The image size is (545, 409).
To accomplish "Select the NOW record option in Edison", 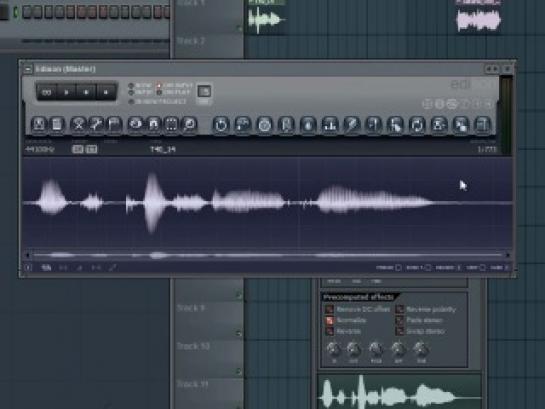I will (140, 85).
